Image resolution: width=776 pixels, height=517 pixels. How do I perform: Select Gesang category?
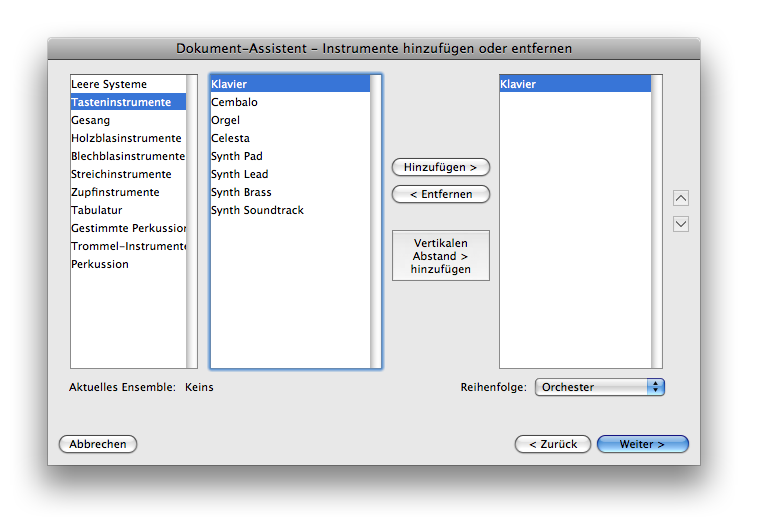[x=128, y=120]
